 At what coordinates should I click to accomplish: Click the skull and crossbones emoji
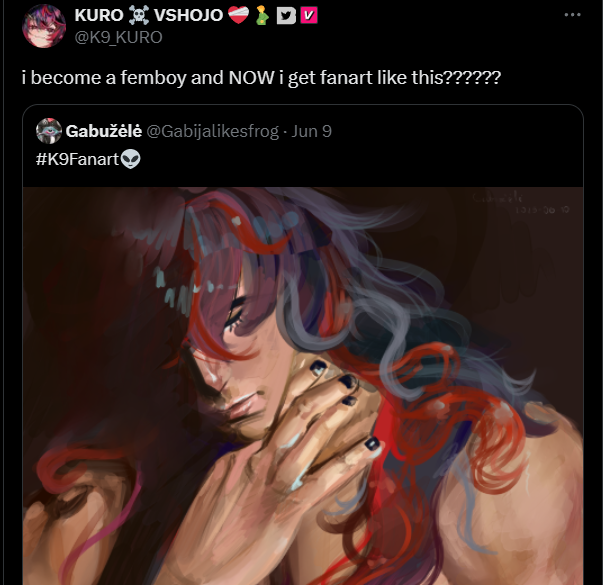(139, 16)
